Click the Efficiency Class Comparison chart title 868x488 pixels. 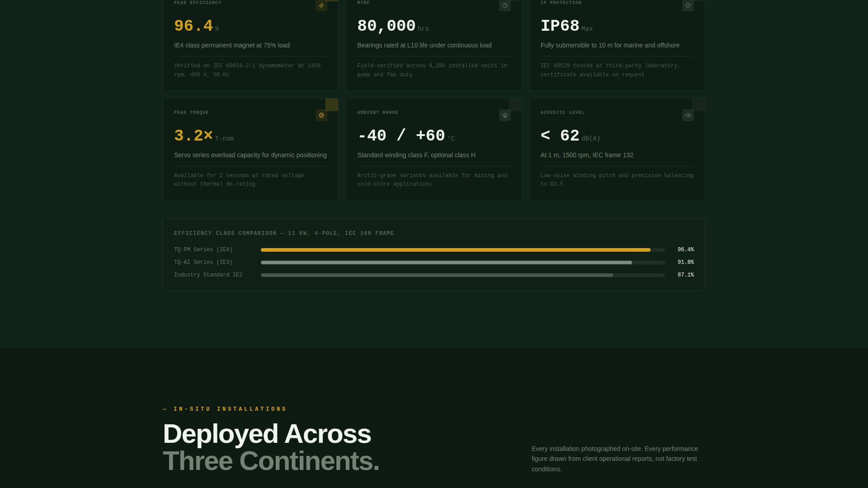click(x=284, y=233)
